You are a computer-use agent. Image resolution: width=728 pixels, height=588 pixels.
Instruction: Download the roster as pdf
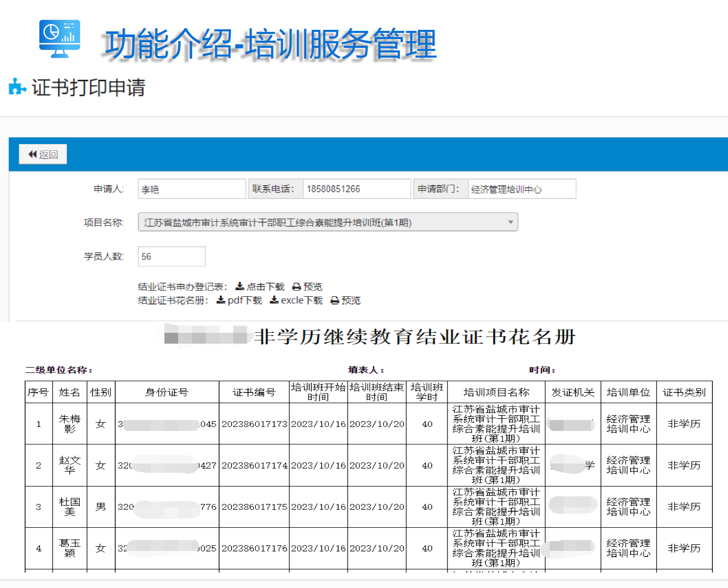(x=239, y=300)
